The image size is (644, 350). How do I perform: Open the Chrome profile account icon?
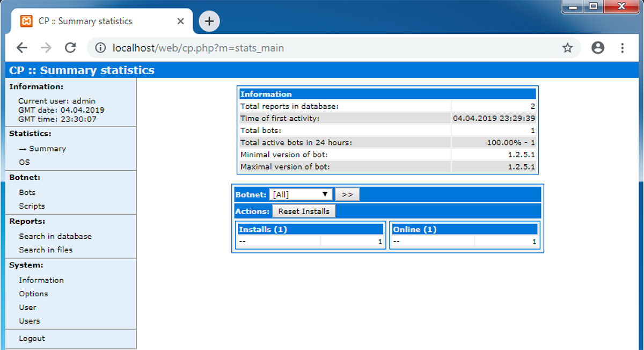click(x=597, y=48)
